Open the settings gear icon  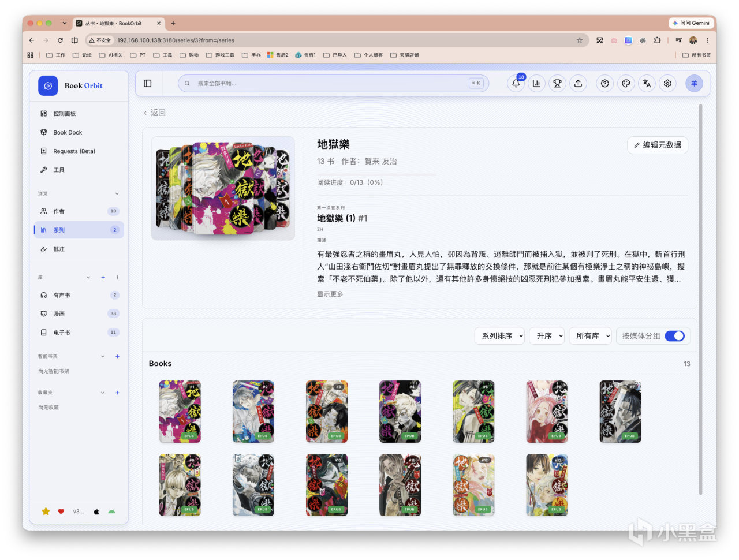click(x=667, y=84)
